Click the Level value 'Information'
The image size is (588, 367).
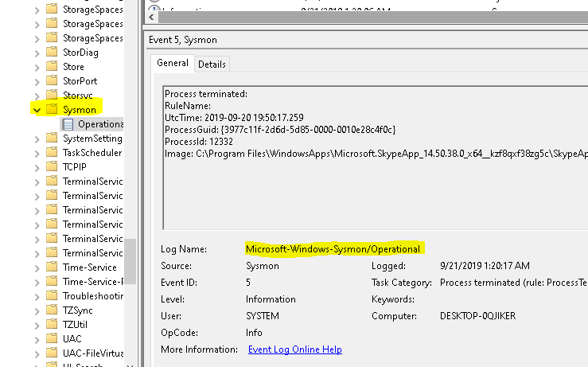271,299
